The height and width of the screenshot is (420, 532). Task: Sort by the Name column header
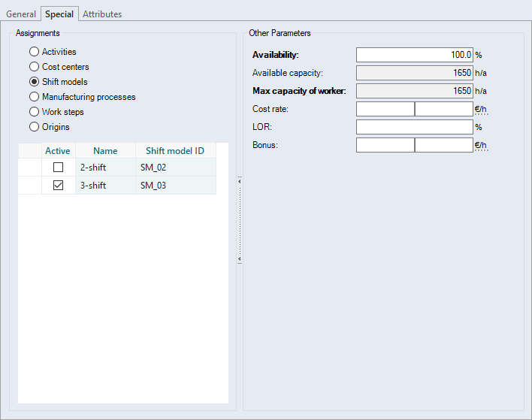click(105, 151)
